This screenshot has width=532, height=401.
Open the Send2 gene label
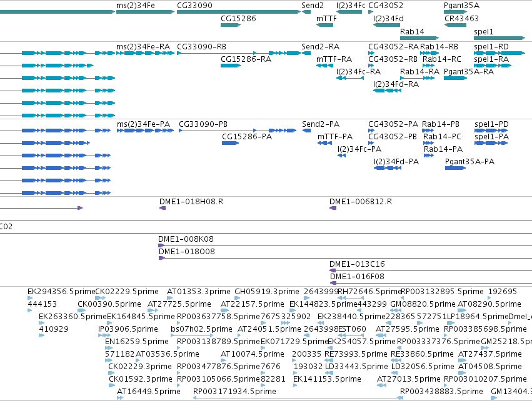tap(313, 6)
